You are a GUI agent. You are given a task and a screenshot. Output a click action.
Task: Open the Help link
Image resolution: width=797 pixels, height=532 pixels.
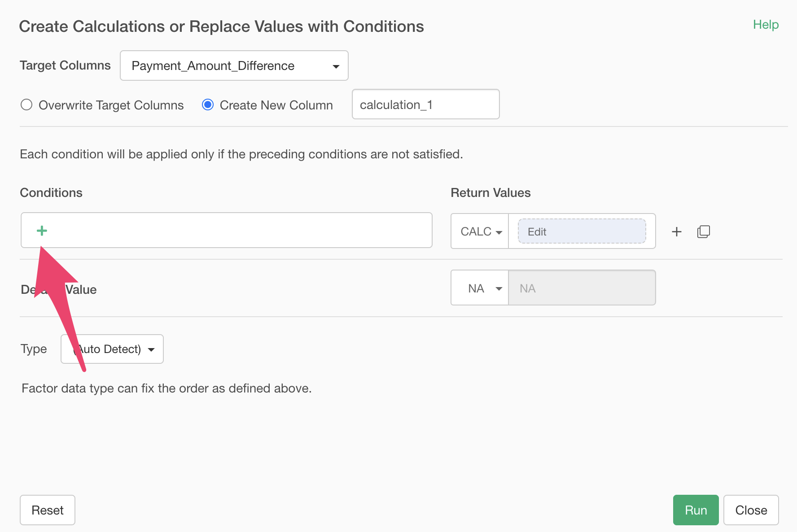click(765, 25)
